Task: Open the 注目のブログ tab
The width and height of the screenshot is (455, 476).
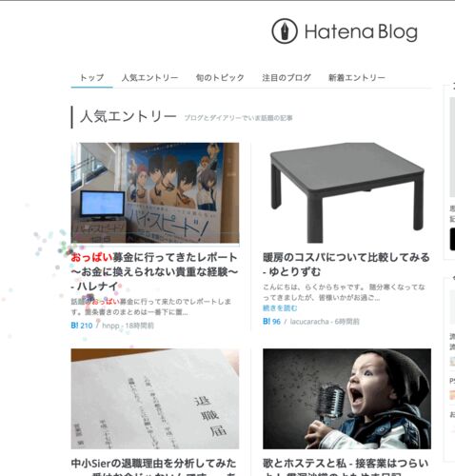Action: tap(287, 77)
